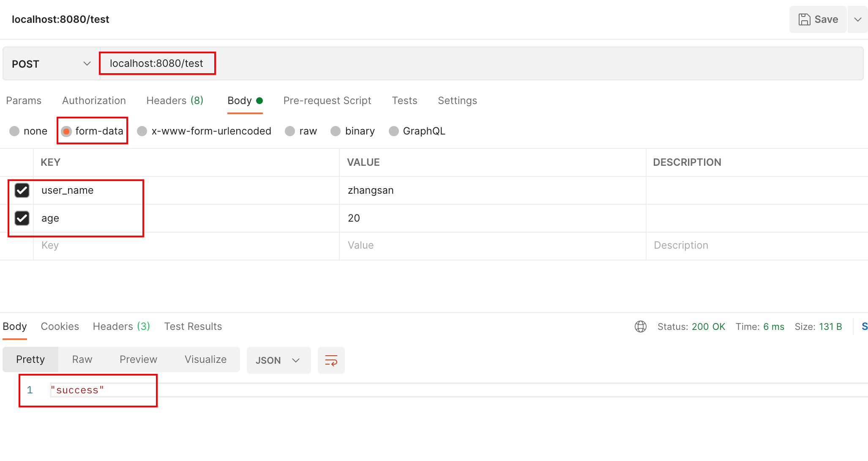Click the network globe icon
Screen dimensions: 868x461
point(641,327)
